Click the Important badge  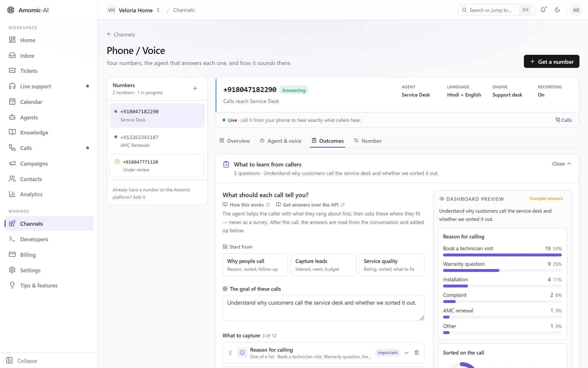pyautogui.click(x=388, y=352)
